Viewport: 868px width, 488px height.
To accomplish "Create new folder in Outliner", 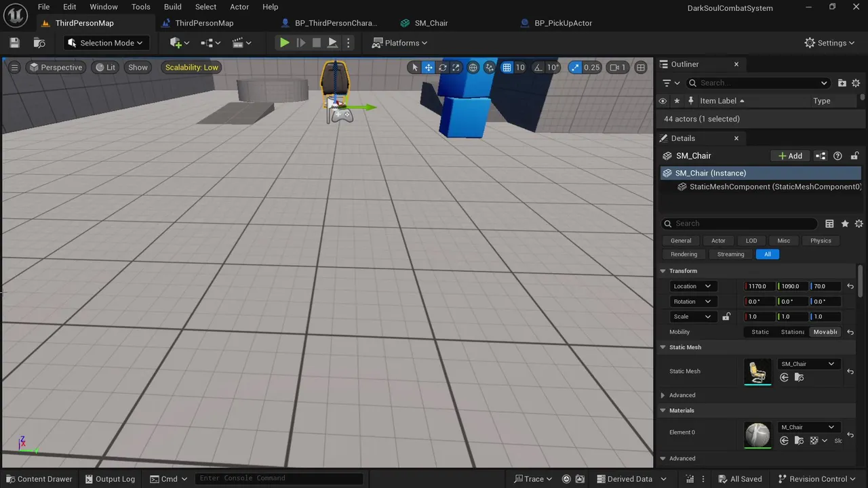I will pos(842,83).
